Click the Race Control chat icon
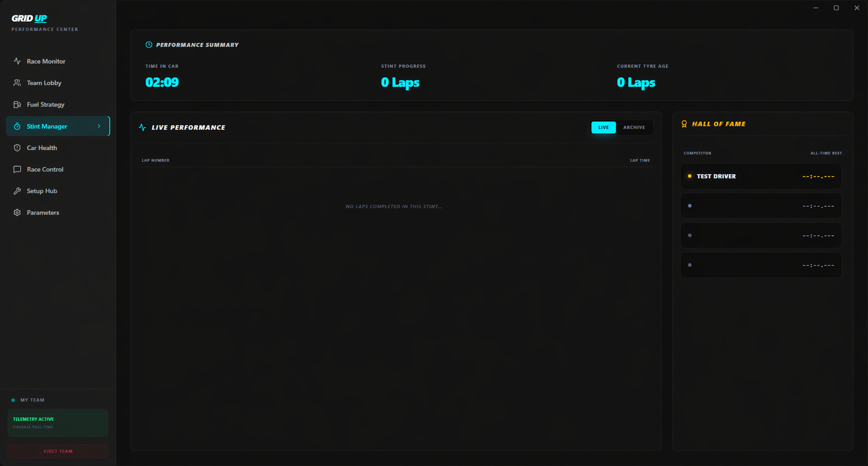Image resolution: width=868 pixels, height=466 pixels. click(x=17, y=169)
